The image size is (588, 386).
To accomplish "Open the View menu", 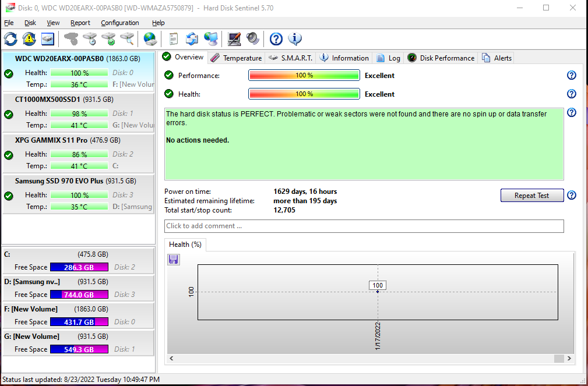I will [x=53, y=23].
